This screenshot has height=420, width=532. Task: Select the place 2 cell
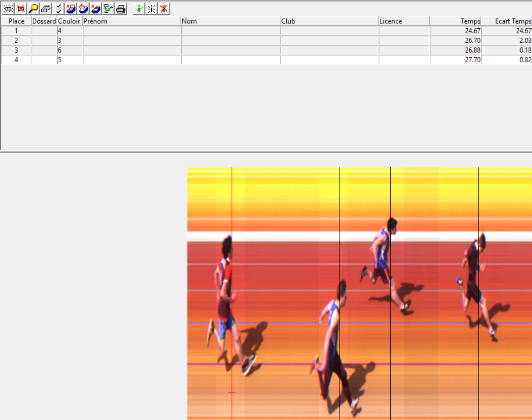pyautogui.click(x=16, y=40)
